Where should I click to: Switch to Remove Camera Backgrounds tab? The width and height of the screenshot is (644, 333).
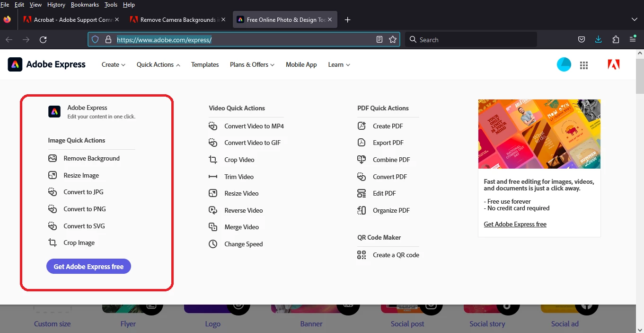tap(178, 19)
